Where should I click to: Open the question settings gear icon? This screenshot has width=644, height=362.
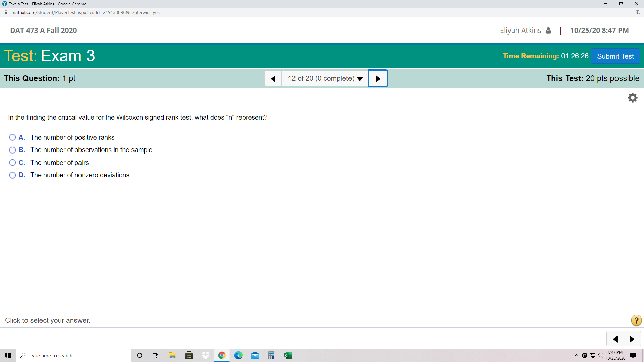click(x=632, y=98)
